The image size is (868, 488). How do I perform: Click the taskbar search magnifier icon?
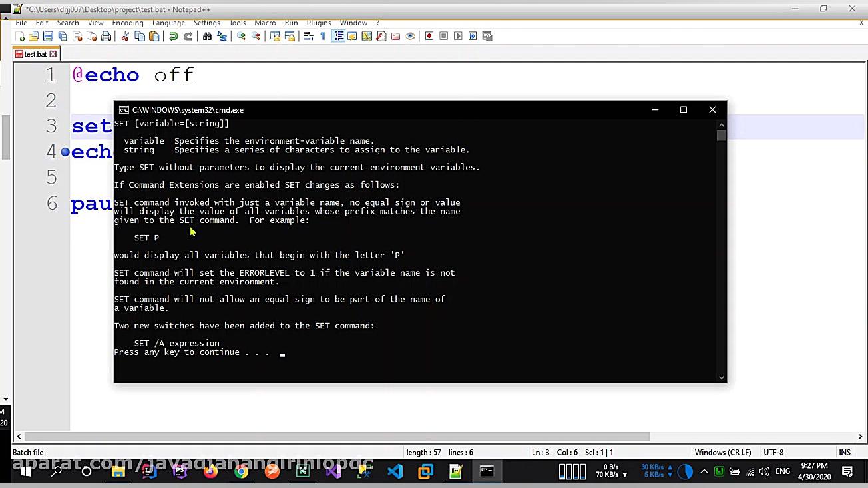(57, 471)
